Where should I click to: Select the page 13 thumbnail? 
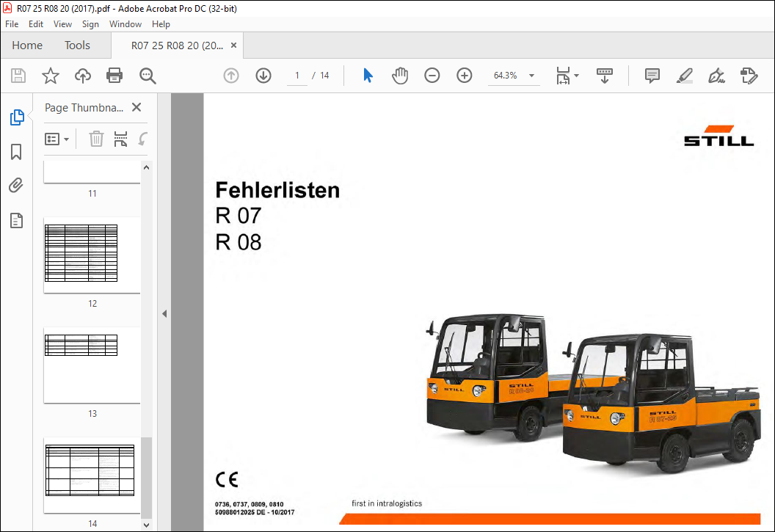[92, 365]
